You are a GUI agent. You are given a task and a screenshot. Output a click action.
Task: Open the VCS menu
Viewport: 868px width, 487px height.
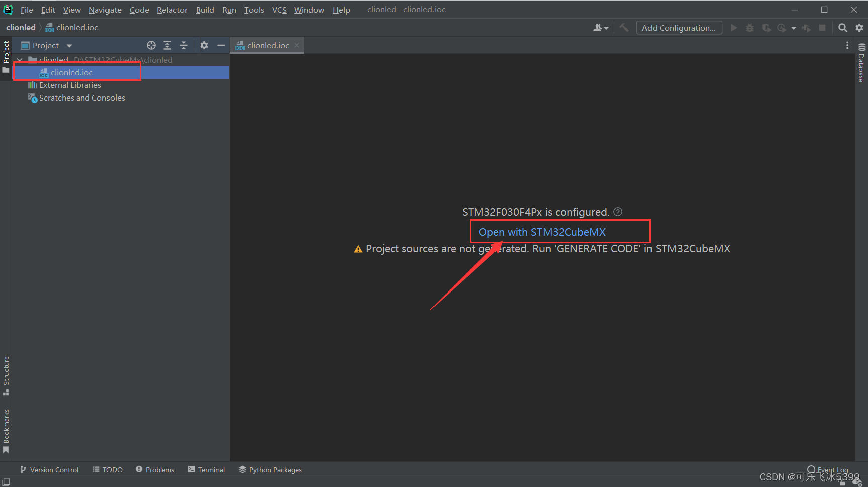pos(279,10)
